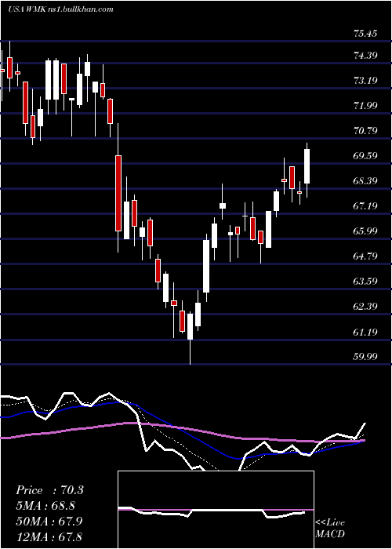Click the 73.19 price axis label

[x=365, y=80]
